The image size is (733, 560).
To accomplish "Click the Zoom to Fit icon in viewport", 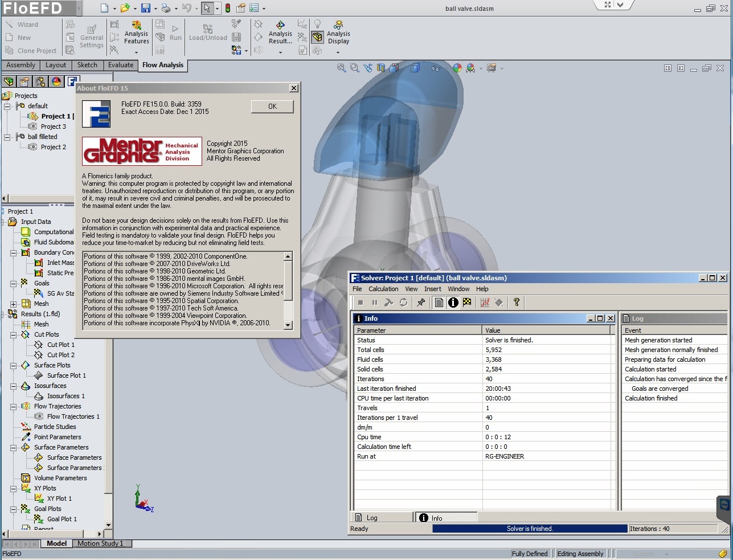I will click(x=342, y=68).
